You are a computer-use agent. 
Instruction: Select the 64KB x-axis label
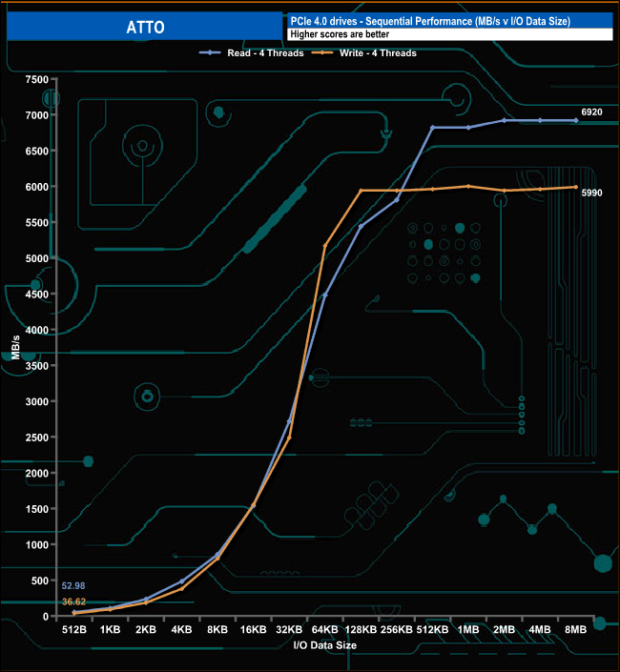325,629
